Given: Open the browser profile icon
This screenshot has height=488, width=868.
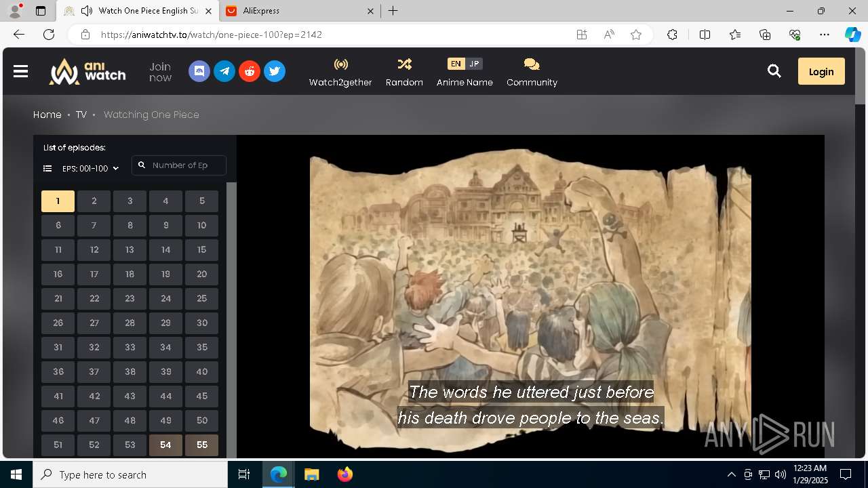Looking at the screenshot, I should pos(15,11).
